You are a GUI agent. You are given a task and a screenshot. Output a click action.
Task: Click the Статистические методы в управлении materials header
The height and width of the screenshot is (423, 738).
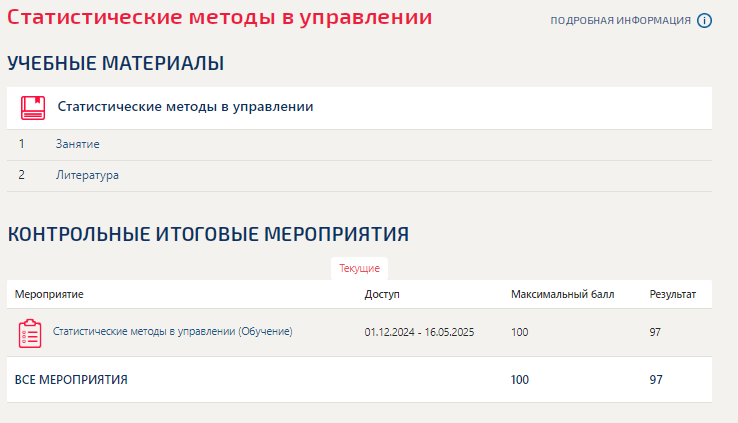tap(185, 107)
